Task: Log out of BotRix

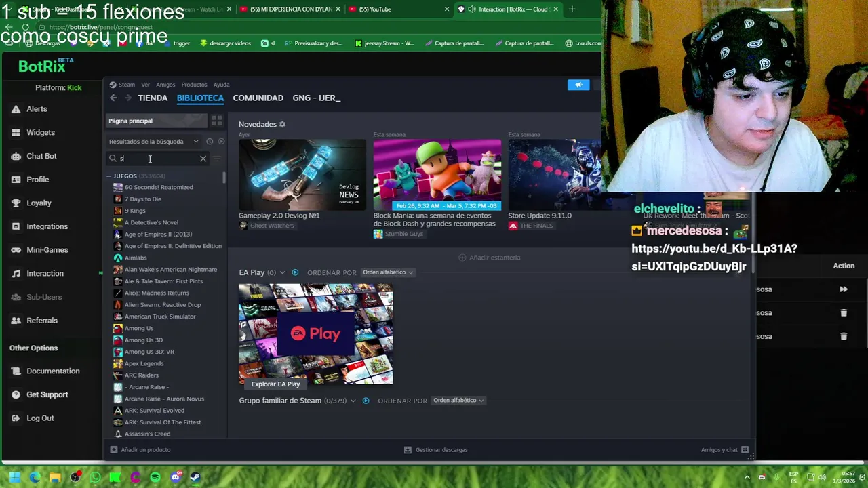Action: [40, 418]
